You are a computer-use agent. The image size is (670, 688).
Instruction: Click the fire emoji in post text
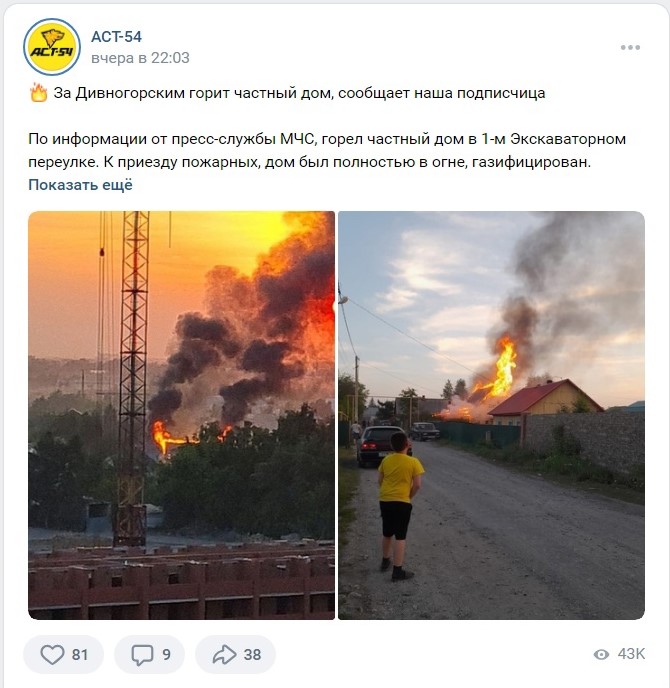tap(39, 93)
